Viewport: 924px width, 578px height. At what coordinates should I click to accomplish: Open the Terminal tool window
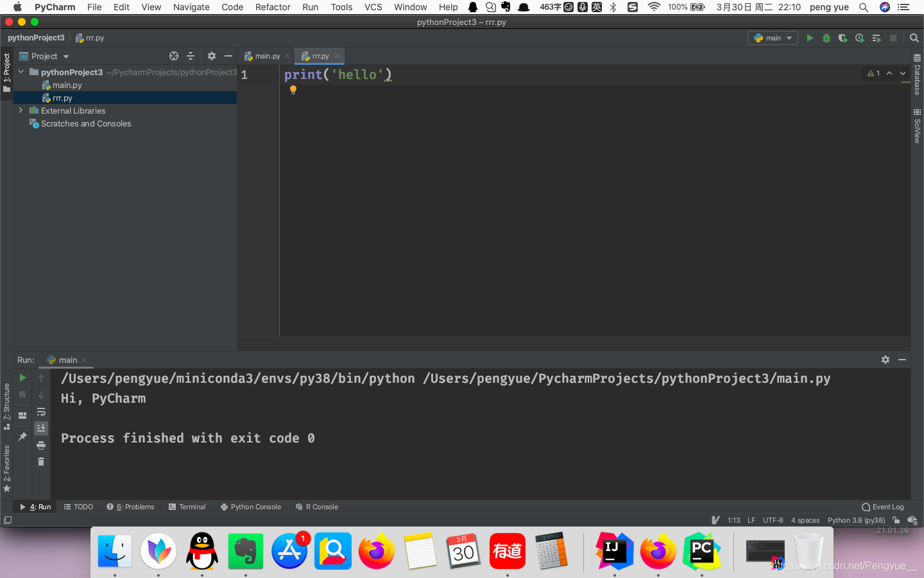187,507
